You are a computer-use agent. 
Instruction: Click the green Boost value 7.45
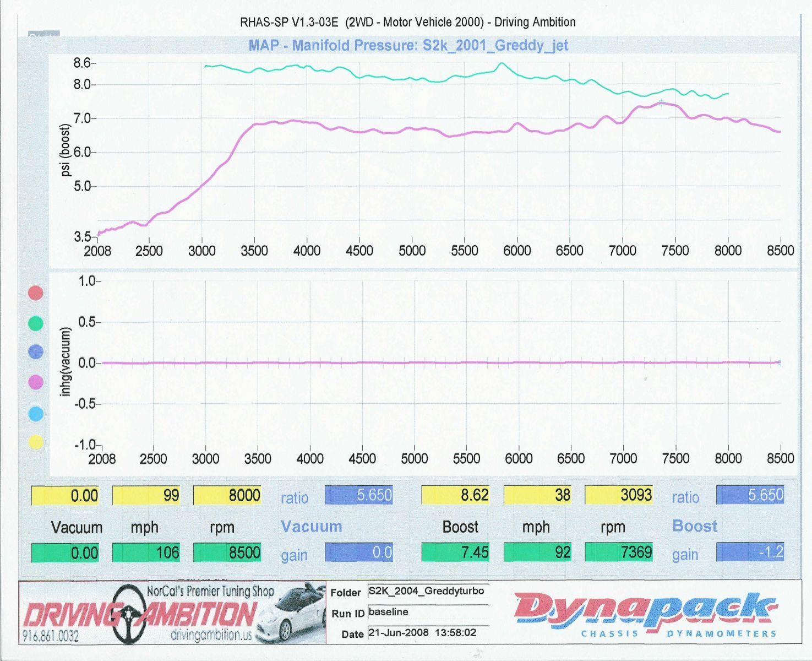click(x=455, y=552)
